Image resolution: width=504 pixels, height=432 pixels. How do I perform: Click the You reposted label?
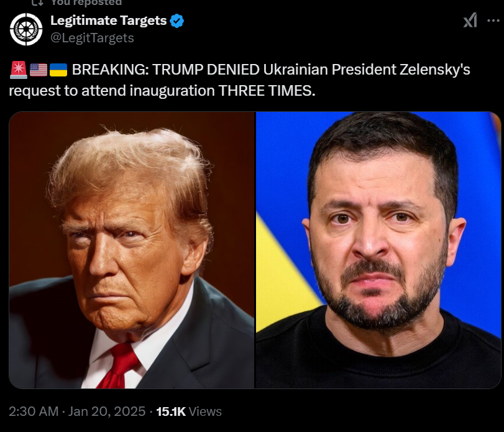tap(86, 2)
